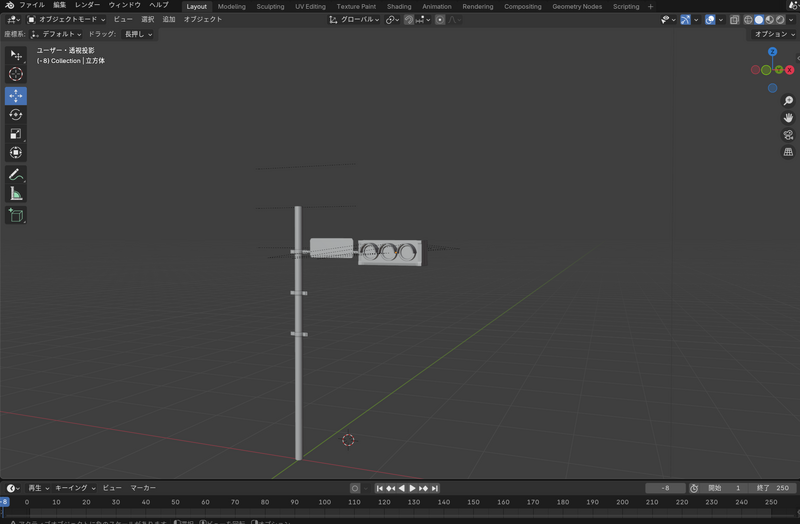The height and width of the screenshot is (524, 800).
Task: Select the Cursor tool in the toolbar
Action: (16, 74)
